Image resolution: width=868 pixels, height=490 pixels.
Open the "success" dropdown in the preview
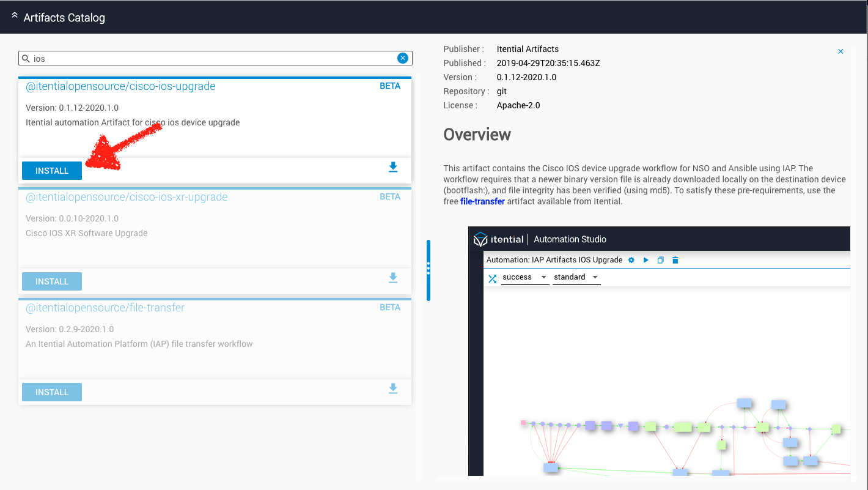tap(525, 278)
